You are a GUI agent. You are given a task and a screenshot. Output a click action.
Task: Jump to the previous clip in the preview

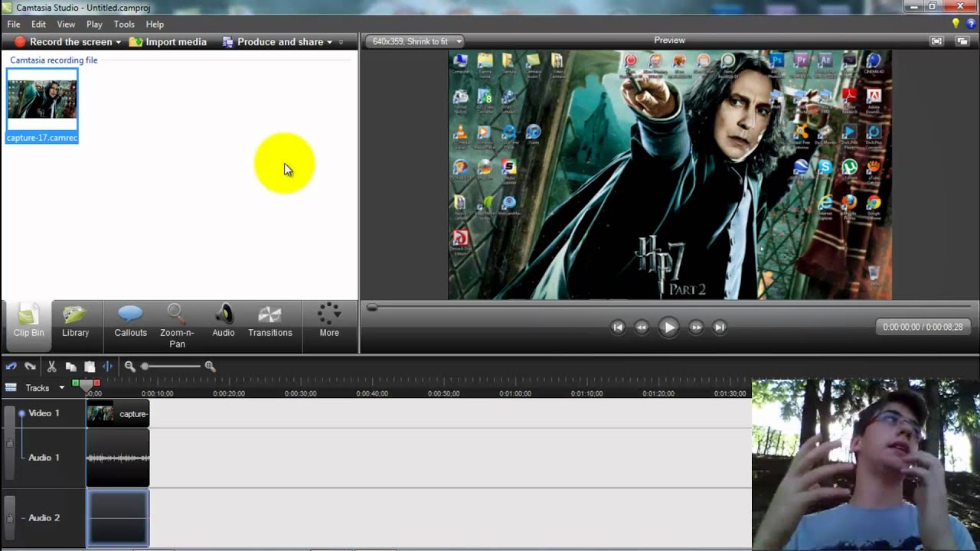pyautogui.click(x=618, y=328)
